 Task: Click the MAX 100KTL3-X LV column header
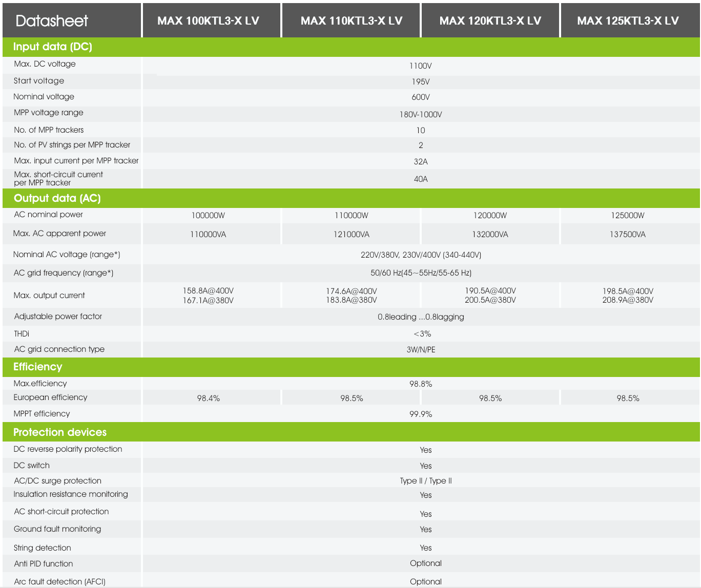point(208,21)
